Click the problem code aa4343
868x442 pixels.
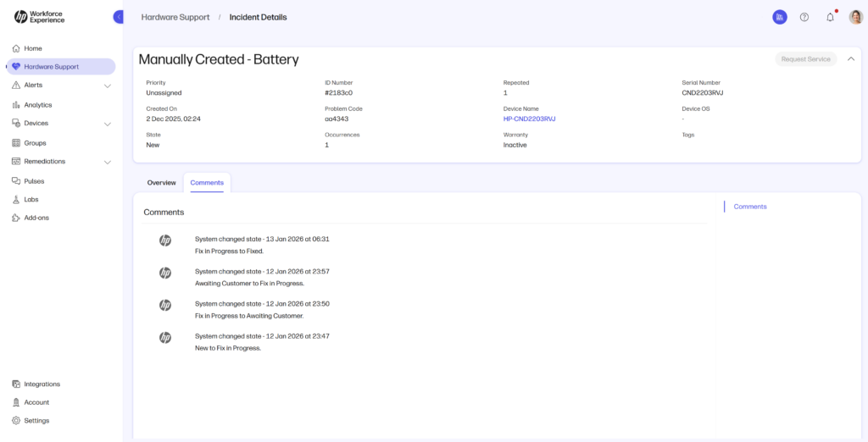point(337,119)
